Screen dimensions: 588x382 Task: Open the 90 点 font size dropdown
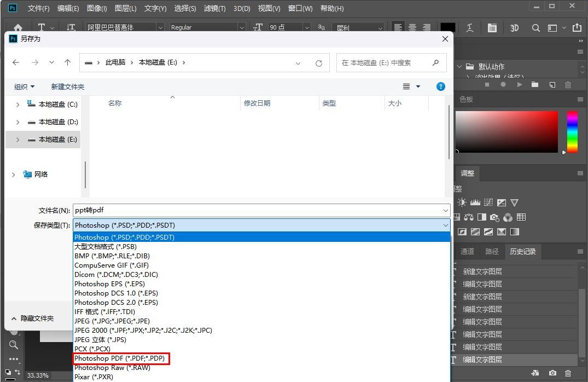tap(307, 28)
